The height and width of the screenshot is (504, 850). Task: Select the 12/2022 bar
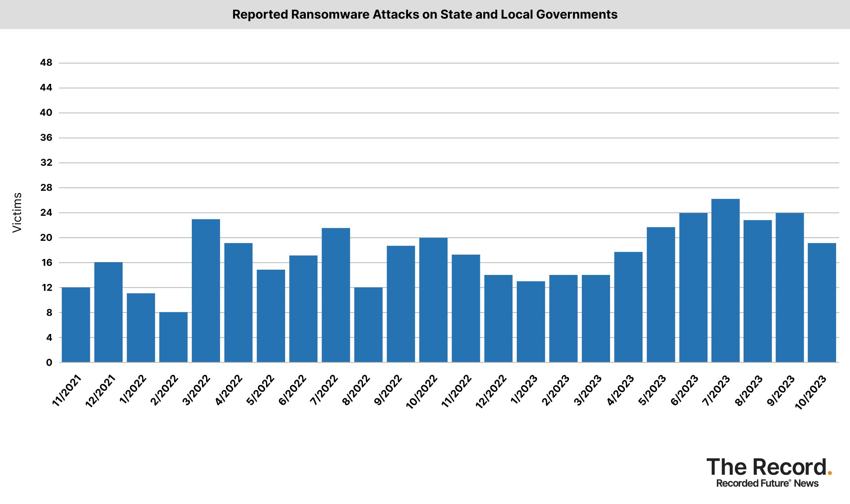click(499, 319)
